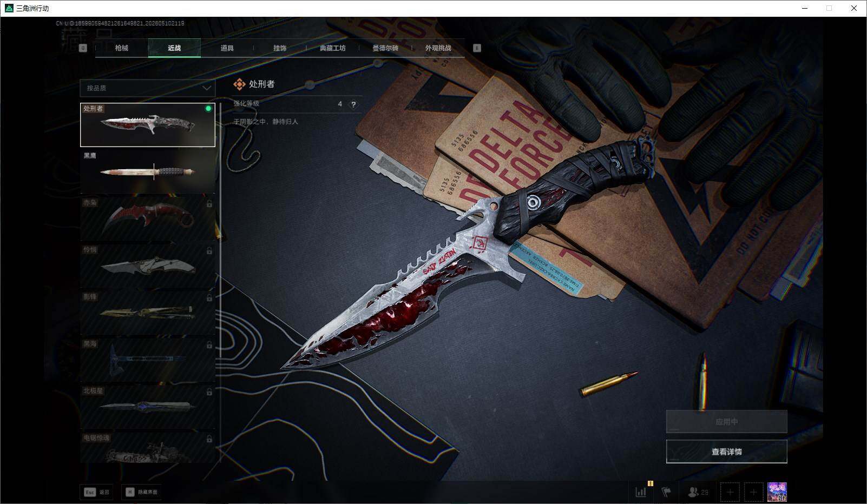The height and width of the screenshot is (504, 867).
Task: Click the H 隐藏界面 button
Action: [142, 492]
